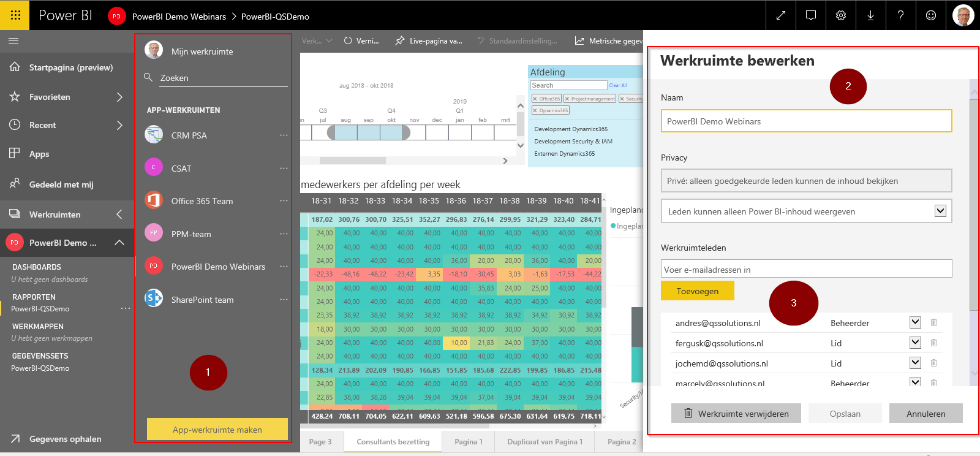Open role dropdown for fergusk@qssolutions.nl
Screen dimensions: 980x456
click(x=915, y=343)
